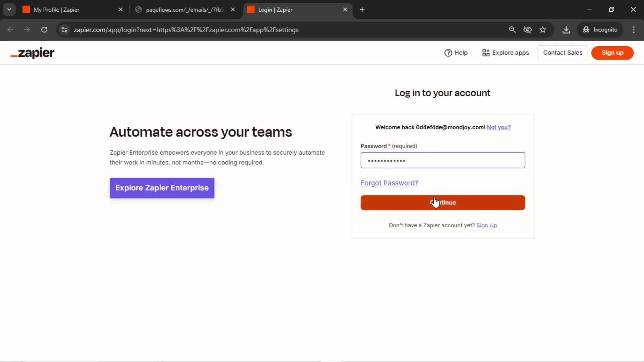The image size is (644, 362).
Task: Click the third-party cookies blocked eye icon
Action: (528, 30)
